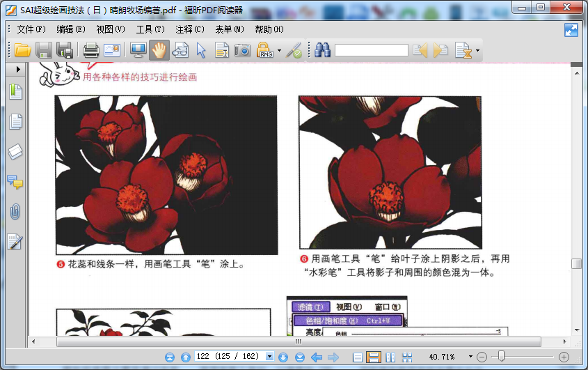Screen dimensions: 588x370
Task: Open the zoom percentage dropdown
Action: pyautogui.click(x=470, y=356)
